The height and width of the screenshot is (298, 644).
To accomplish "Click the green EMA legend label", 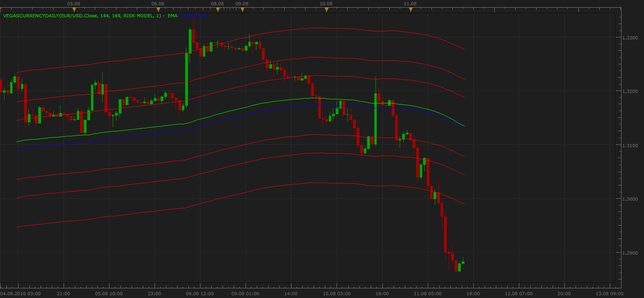I will pos(173,16).
